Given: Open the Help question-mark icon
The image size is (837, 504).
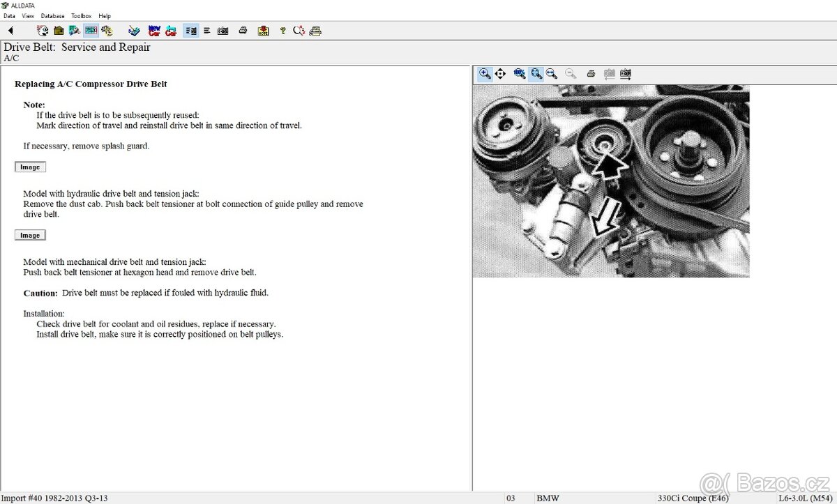Looking at the screenshot, I should pos(282,30).
